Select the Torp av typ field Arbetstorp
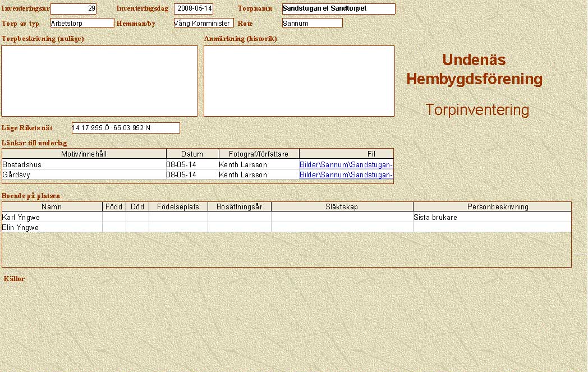This screenshot has width=588, height=372. pos(82,23)
